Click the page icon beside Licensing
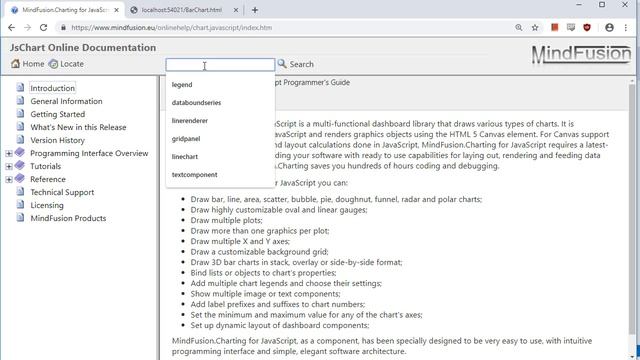640x360 pixels. 20,204
